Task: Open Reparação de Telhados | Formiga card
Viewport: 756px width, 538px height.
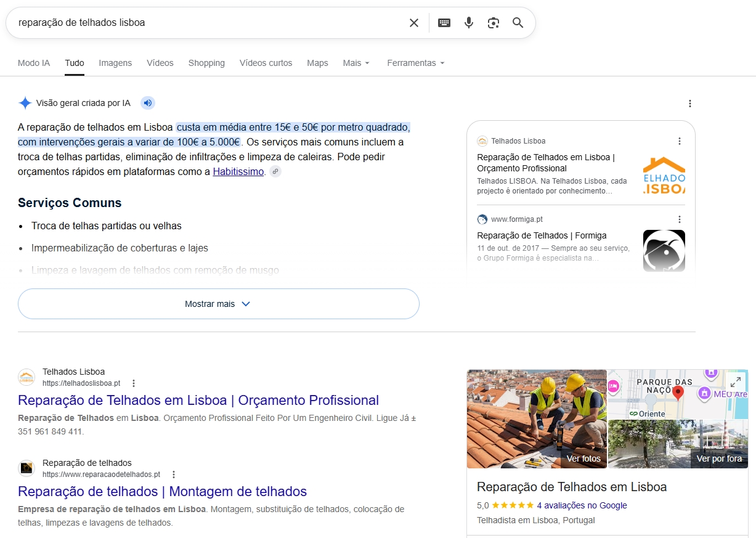Action: (542, 235)
